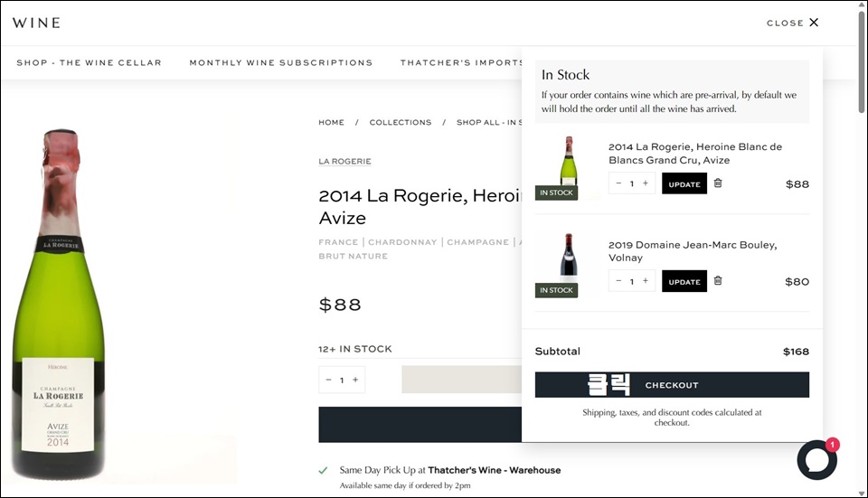Click large La Rogerie bottle product image
This screenshot has width=868, height=498.
tap(60, 305)
